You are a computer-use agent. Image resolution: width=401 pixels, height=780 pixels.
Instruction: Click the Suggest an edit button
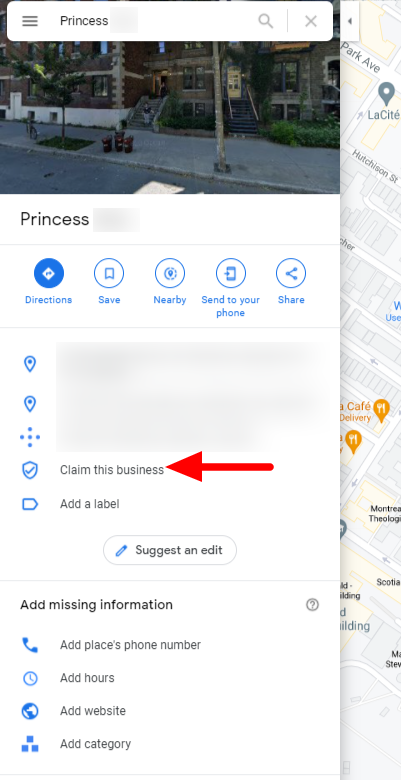point(170,550)
